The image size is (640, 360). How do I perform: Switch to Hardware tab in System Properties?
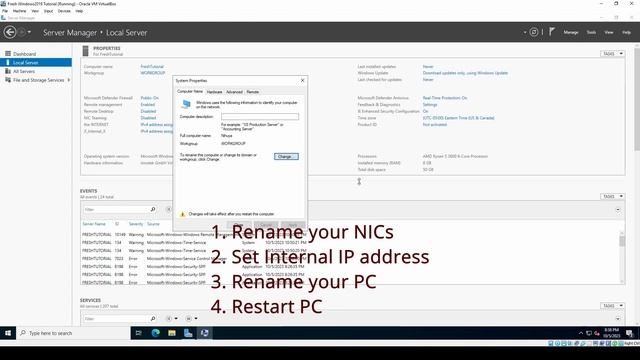(x=214, y=92)
